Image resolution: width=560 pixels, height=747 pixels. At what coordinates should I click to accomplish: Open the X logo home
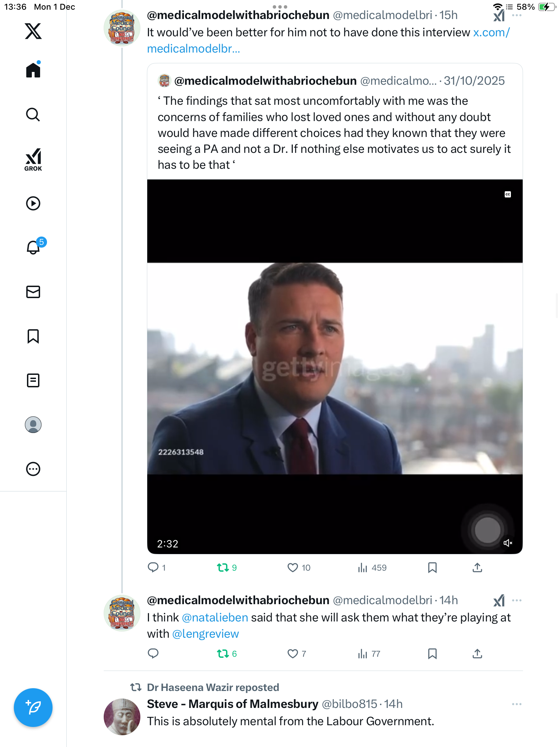33,31
